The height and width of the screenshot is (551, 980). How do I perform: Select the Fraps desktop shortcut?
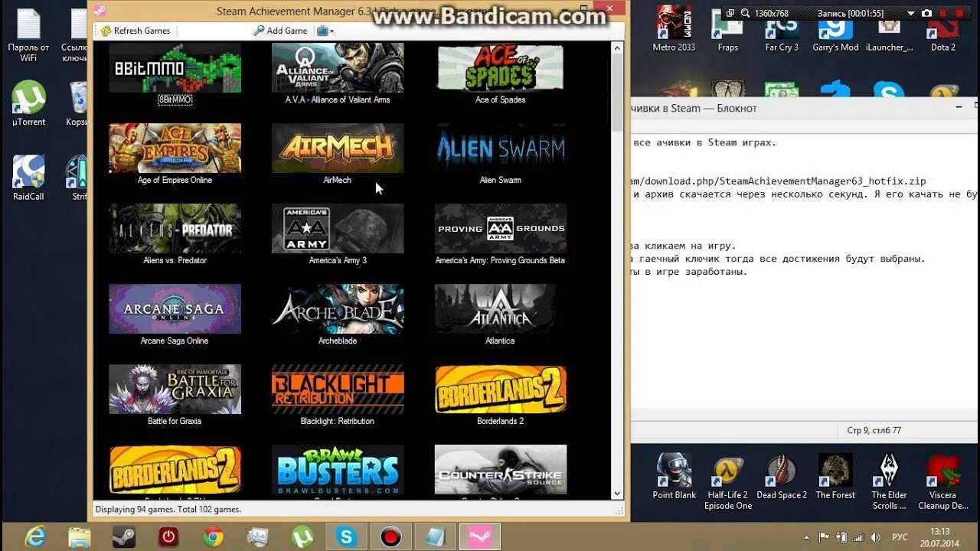pos(728,31)
